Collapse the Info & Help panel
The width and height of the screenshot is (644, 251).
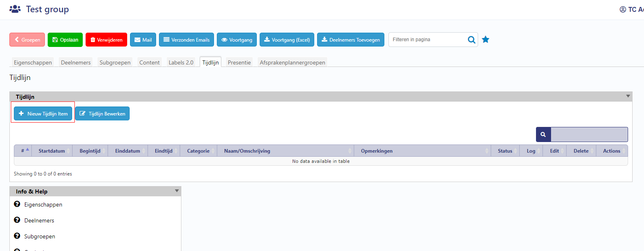pos(177,191)
